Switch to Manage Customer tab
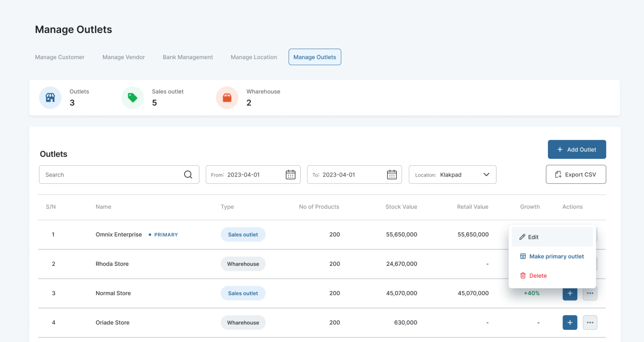Image resolution: width=644 pixels, height=342 pixels. point(59,57)
